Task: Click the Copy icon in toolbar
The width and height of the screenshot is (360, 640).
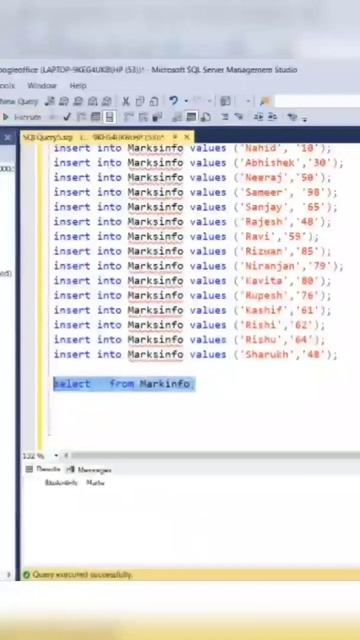Action: [140, 101]
